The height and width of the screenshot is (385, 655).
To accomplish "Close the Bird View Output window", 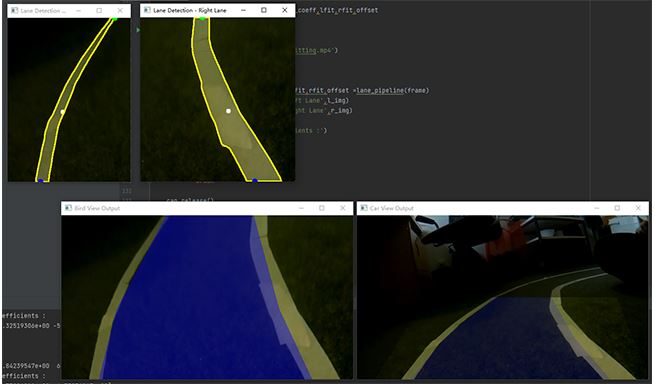I will 343,208.
